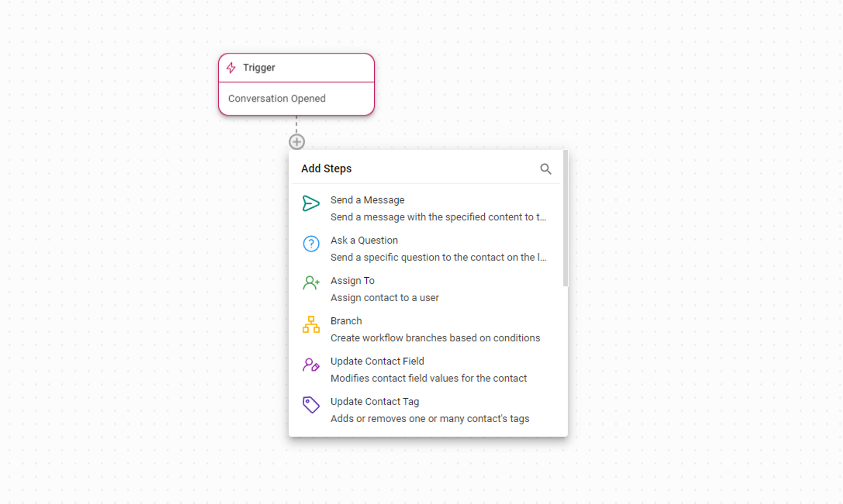Click the Add Steps panel title
Image resolution: width=843 pixels, height=504 pixels.
(x=326, y=169)
